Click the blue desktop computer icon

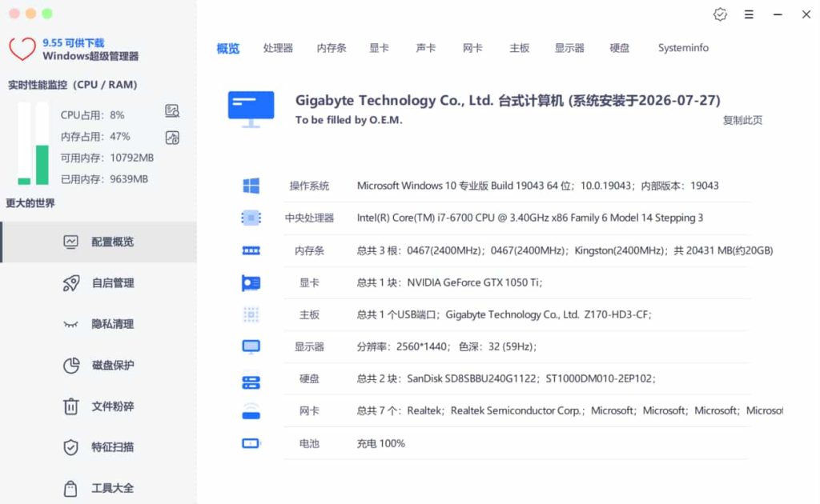(x=251, y=109)
